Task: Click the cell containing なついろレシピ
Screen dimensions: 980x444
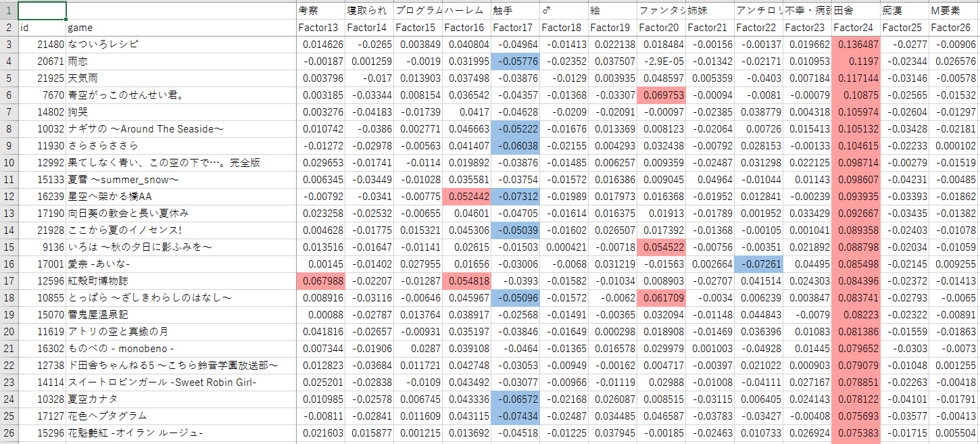Action: [181, 44]
